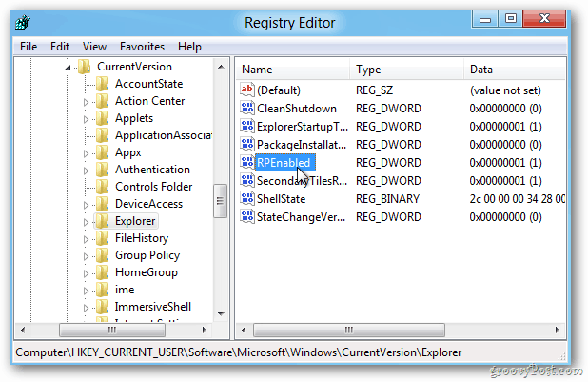This screenshot has height=382, width=588.
Task: Click the StateChangeVer... value icon
Action: (x=247, y=216)
